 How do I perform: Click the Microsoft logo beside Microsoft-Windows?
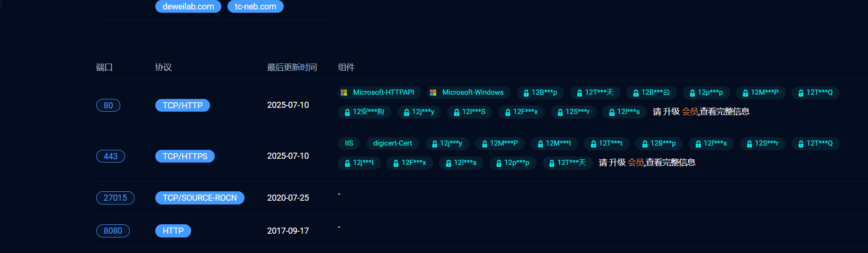pyautogui.click(x=433, y=93)
